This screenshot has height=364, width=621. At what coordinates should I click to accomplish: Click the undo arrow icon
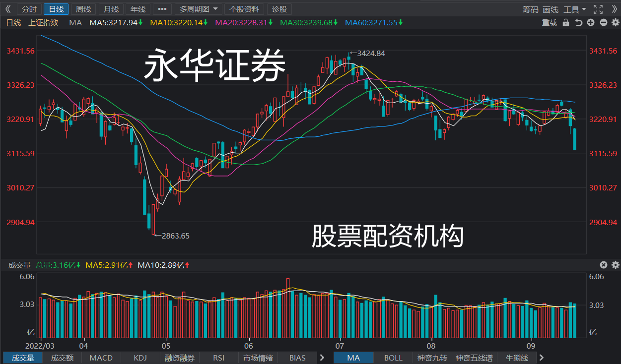pyautogui.click(x=579, y=22)
